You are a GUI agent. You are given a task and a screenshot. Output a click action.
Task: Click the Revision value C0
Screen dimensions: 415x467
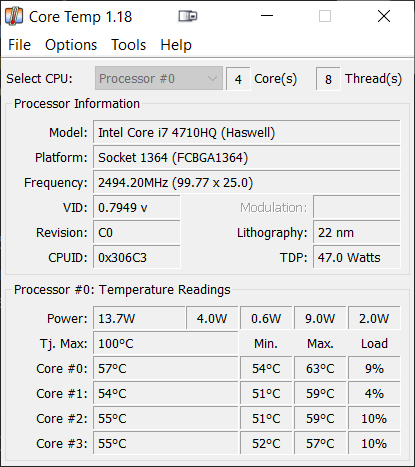click(x=137, y=233)
